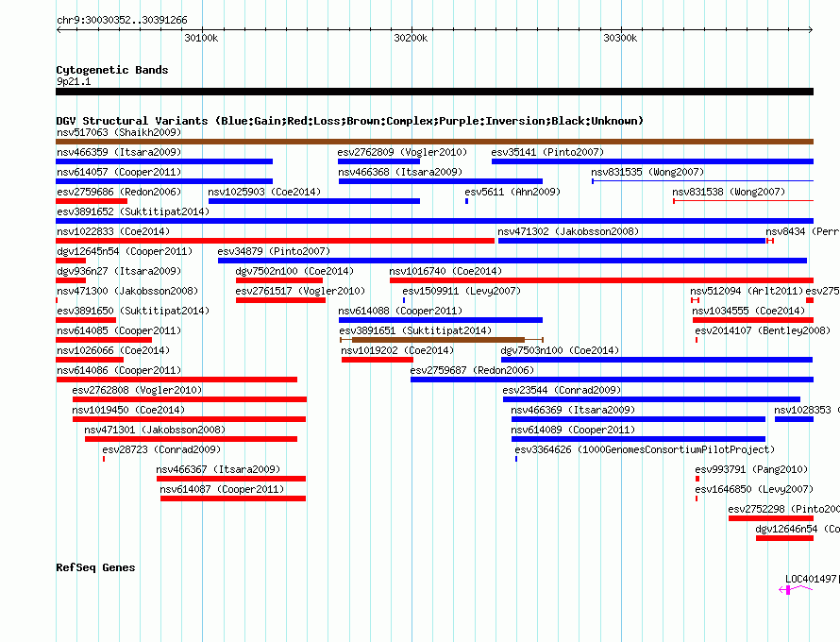Open nsv1016740 (Coe2014) variant
840x642 pixels.
445,271
